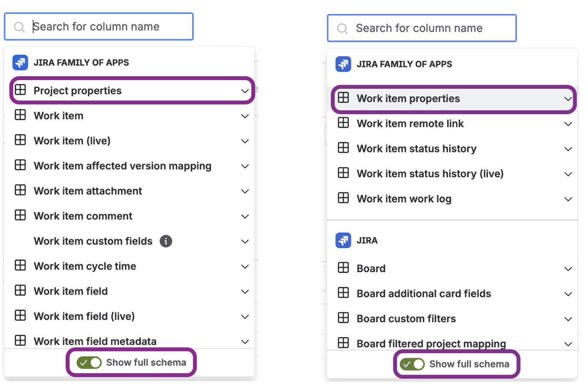Click the table icon beside Project properties
This screenshot has width=588, height=391.
[x=20, y=90]
